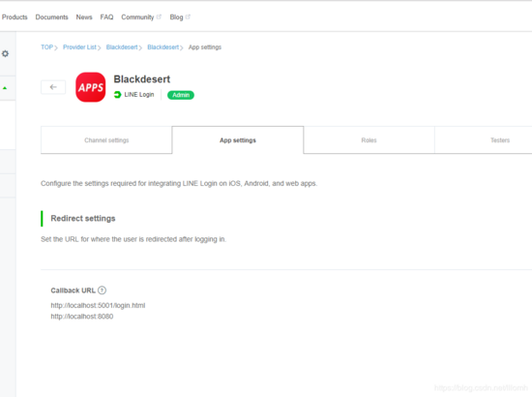Screen dimensions: 532x397
Task: Select the App settings tab
Action: pos(238,140)
